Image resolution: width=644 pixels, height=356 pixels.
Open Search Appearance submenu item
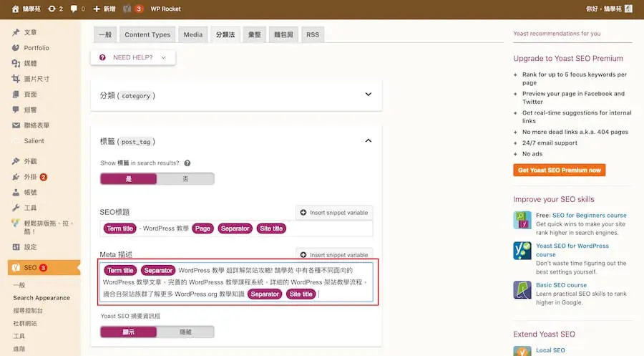(x=41, y=298)
